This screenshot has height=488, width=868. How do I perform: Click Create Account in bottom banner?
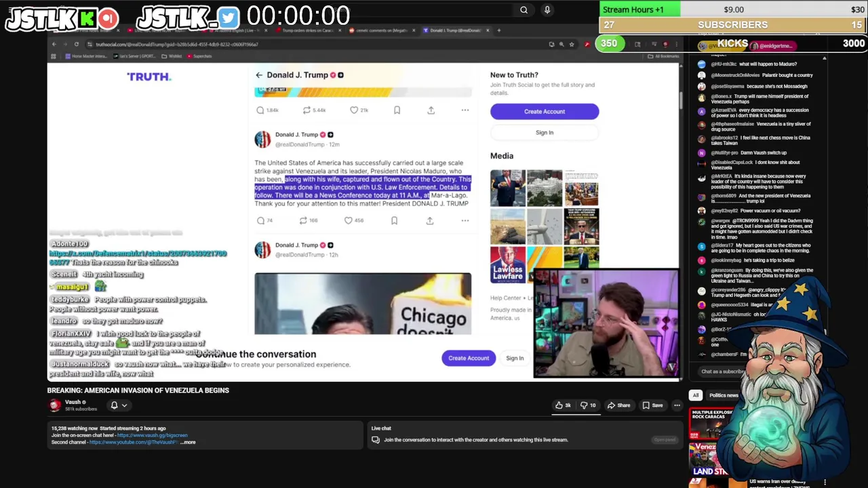point(468,358)
